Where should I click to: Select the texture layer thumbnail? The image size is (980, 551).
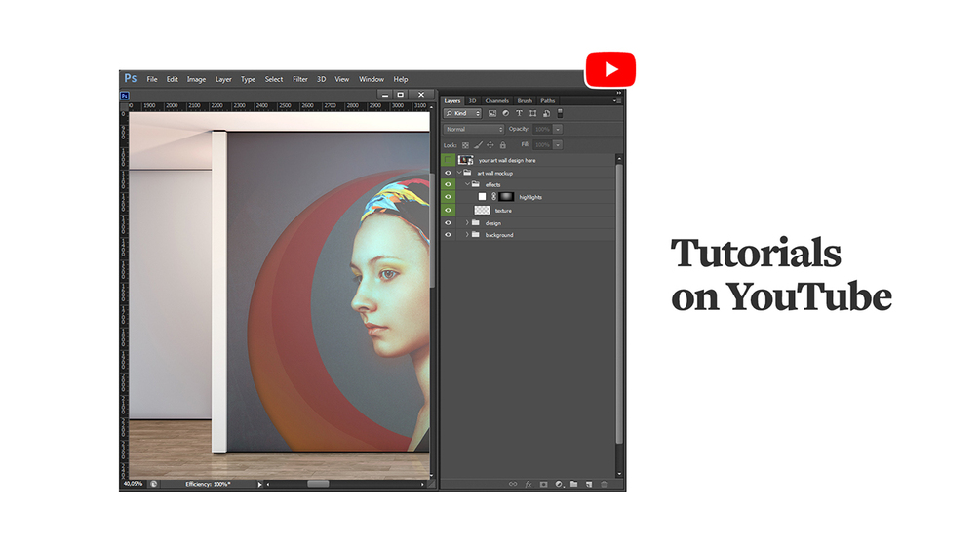(482, 210)
